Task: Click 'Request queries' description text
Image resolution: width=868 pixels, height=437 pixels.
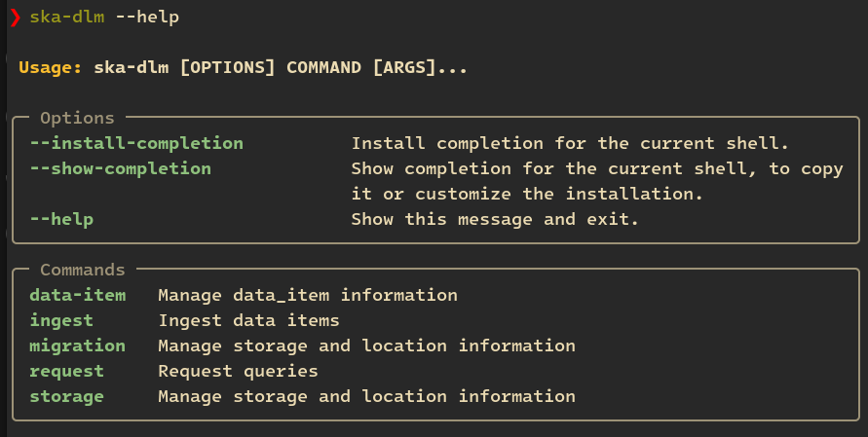Action: click(x=238, y=371)
